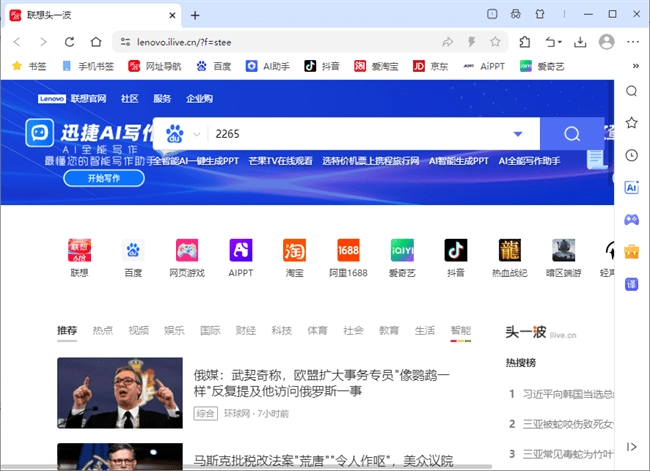Go to browser home page

tap(96, 42)
